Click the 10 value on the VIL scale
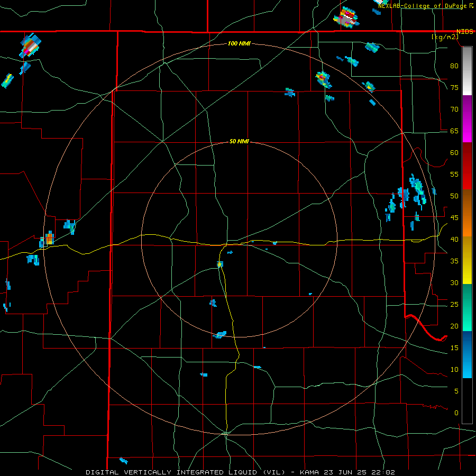The width and height of the screenshot is (476, 476). pyautogui.click(x=454, y=370)
